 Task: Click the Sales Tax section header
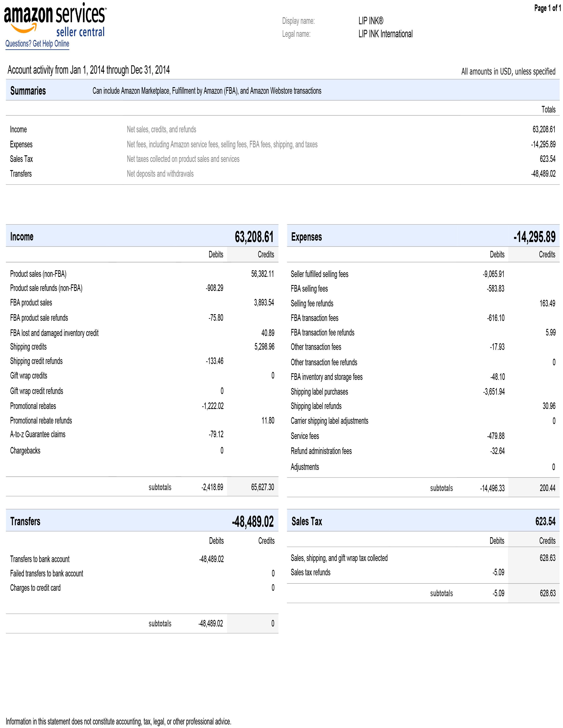[x=423, y=521]
